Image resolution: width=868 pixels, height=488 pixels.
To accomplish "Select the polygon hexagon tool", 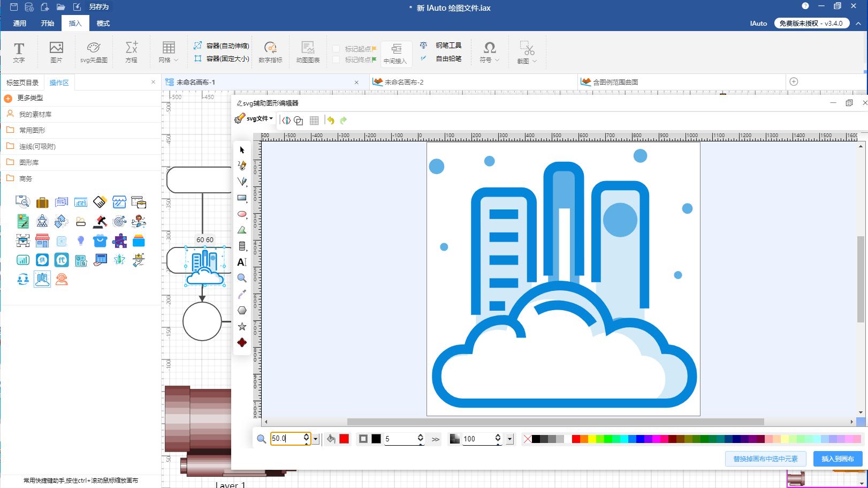I will (x=242, y=311).
